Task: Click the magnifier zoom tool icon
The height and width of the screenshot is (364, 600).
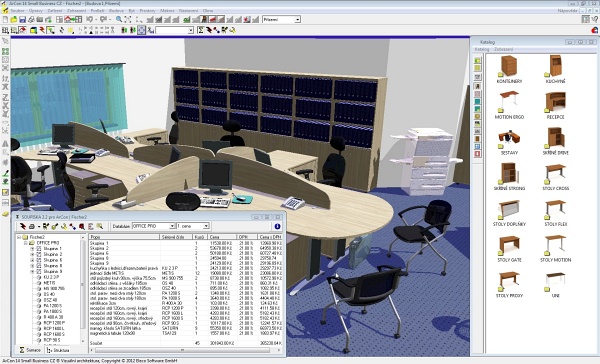Action: (119, 19)
